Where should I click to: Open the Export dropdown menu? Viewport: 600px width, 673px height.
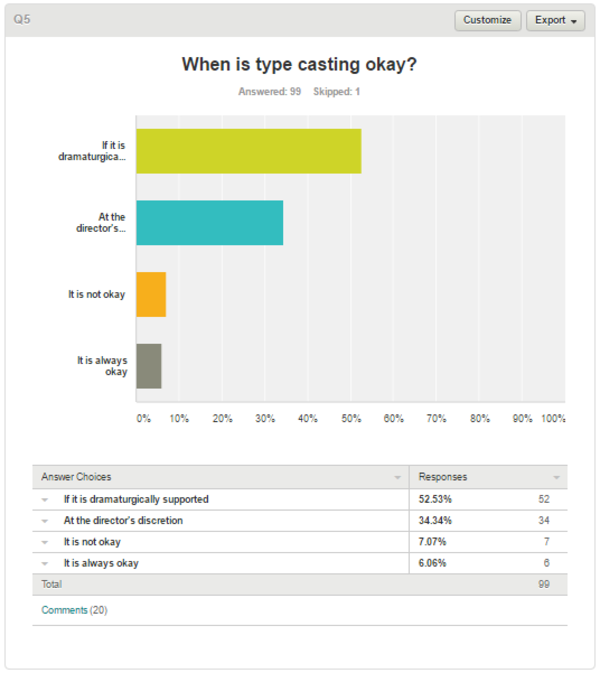pyautogui.click(x=555, y=20)
